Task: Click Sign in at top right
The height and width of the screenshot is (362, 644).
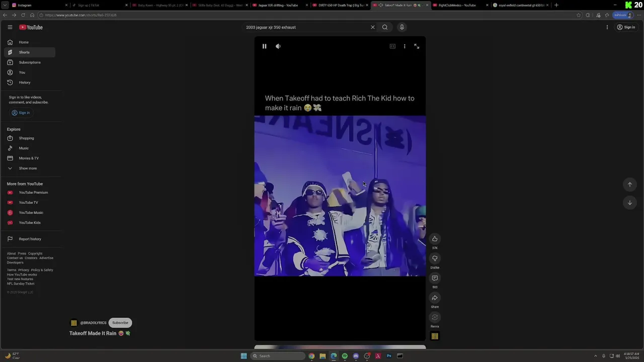Action: pyautogui.click(x=626, y=27)
